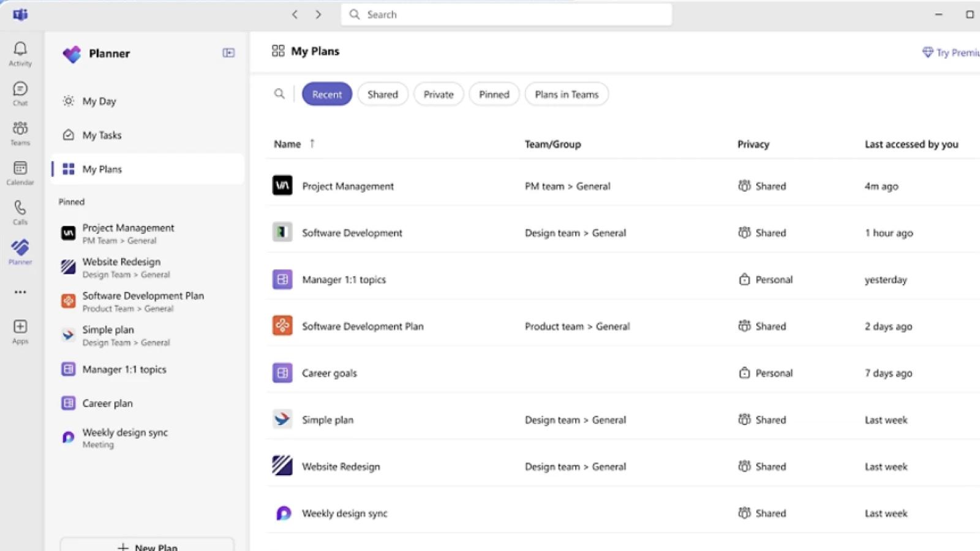Click the search icon beside filter pills
Screen dimensions: 980x551
[279, 94]
